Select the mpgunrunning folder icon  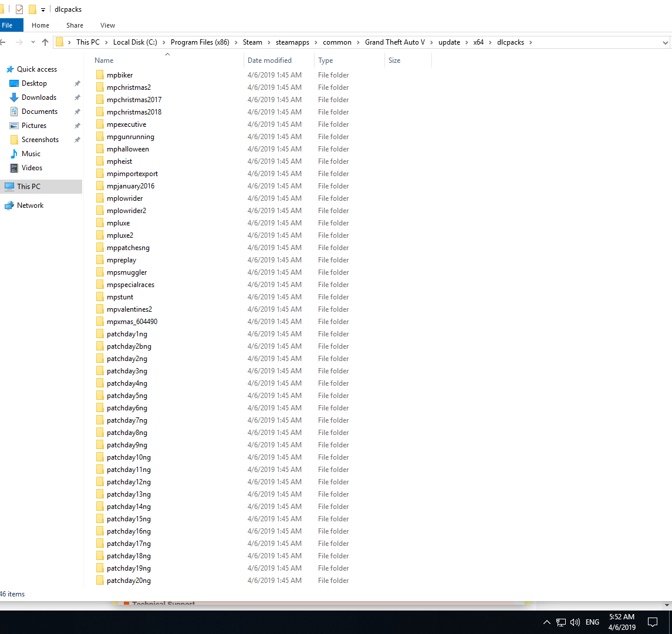[100, 136]
